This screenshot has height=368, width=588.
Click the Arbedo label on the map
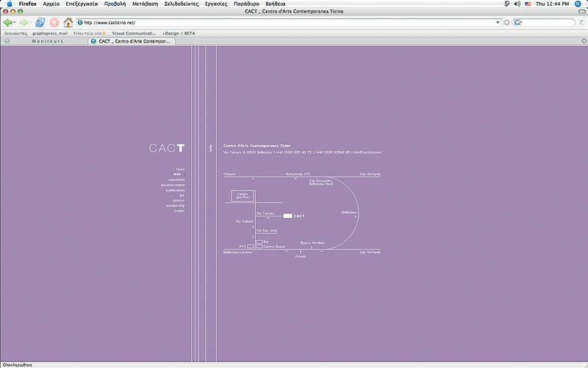pyautogui.click(x=301, y=256)
